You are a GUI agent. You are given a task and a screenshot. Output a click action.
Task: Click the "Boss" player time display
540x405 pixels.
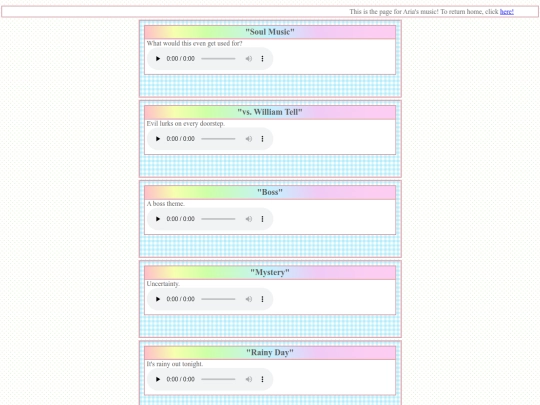pyautogui.click(x=180, y=219)
